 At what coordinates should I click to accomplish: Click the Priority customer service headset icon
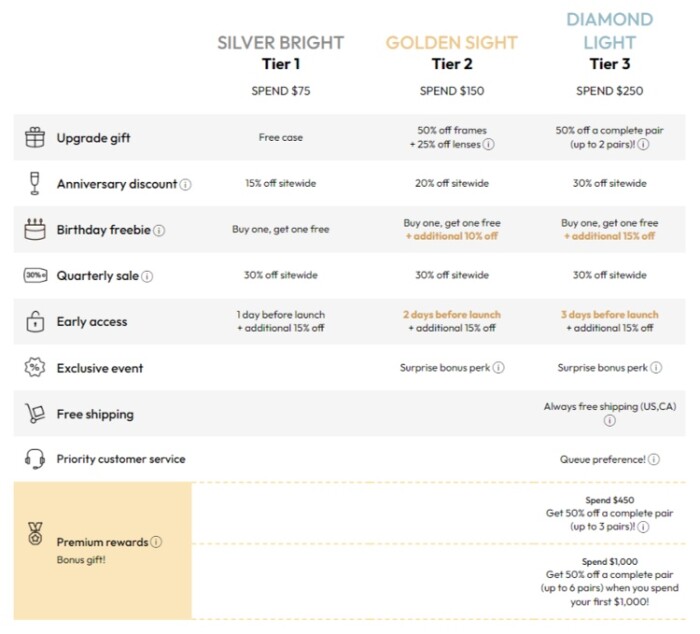[x=35, y=459]
